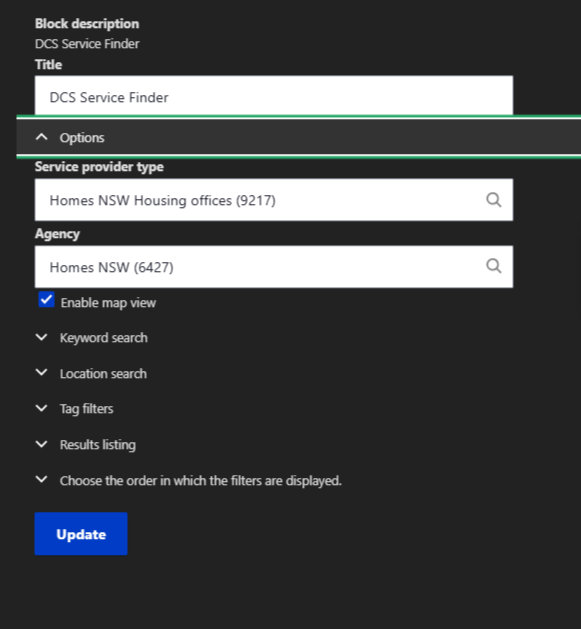This screenshot has height=629, width=581.
Task: Collapse the Options section
Action: click(x=299, y=138)
